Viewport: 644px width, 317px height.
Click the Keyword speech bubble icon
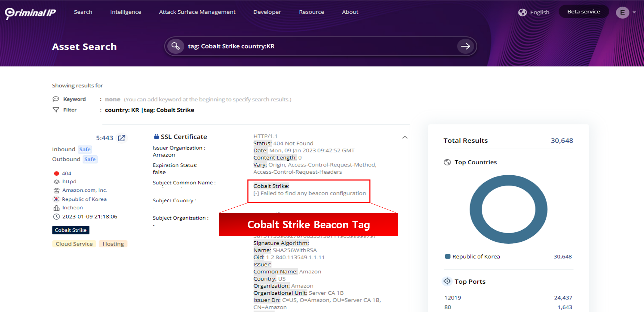56,99
